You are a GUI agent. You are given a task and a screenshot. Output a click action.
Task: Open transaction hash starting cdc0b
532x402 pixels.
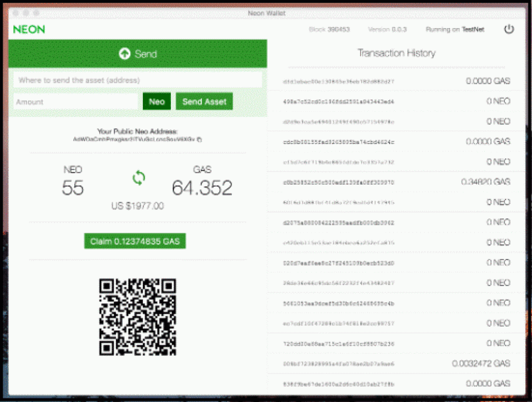click(338, 142)
